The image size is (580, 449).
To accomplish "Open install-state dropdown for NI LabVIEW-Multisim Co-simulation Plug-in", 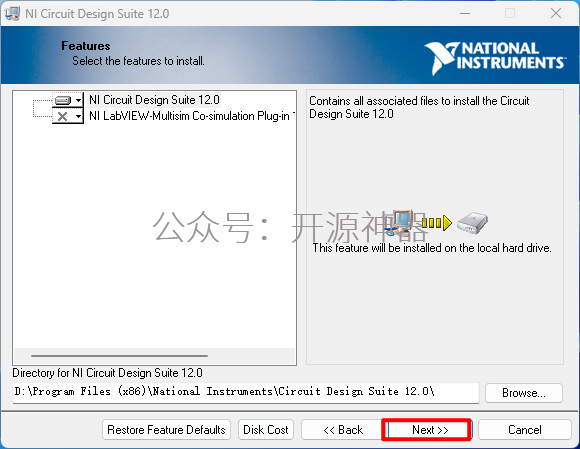I will tap(68, 116).
